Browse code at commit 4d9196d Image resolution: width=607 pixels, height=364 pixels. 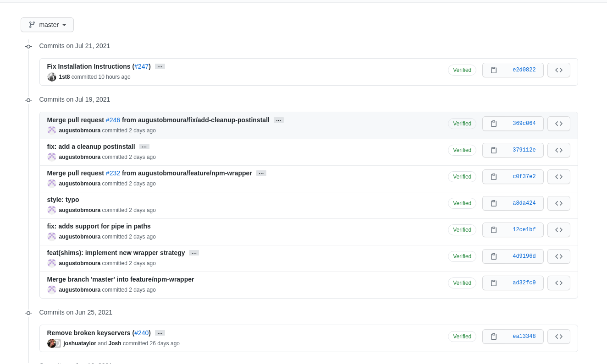pos(558,256)
